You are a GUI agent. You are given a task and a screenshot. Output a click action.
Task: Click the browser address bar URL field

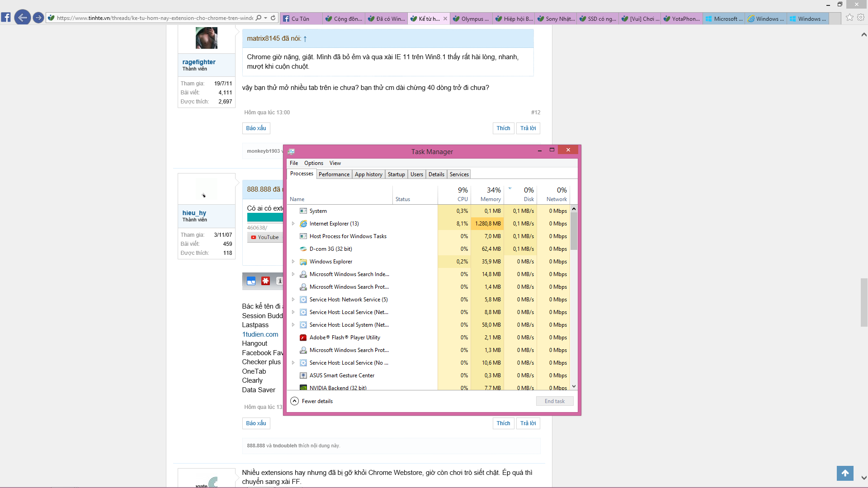pyautogui.click(x=155, y=18)
